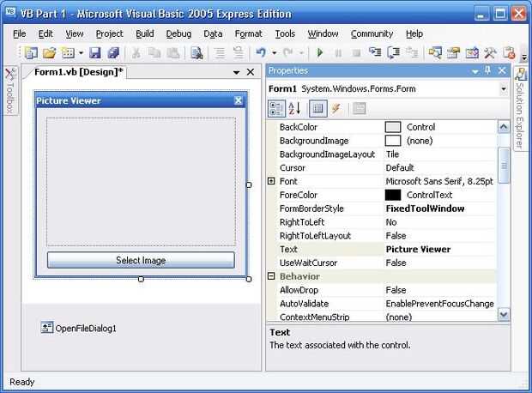Image resolution: width=532 pixels, height=393 pixels.
Task: Click the BackgroundImage (none) preview swatch
Action: tap(392, 141)
